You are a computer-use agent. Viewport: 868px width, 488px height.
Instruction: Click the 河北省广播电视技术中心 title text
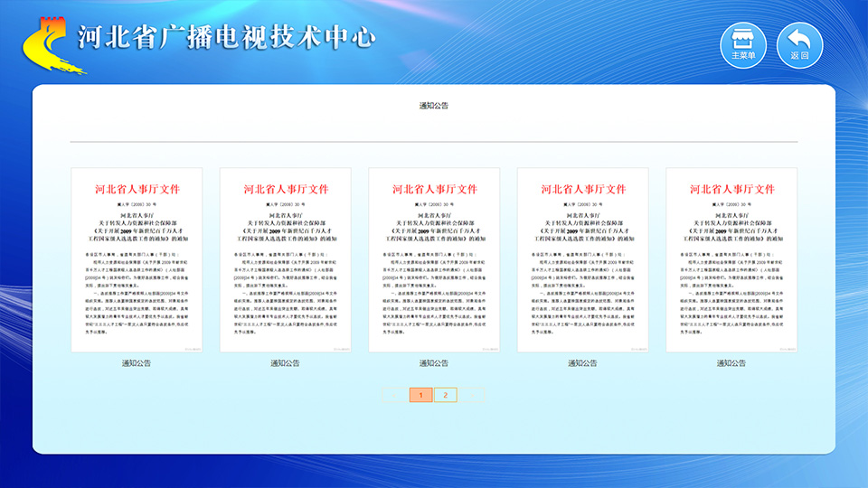(x=226, y=37)
